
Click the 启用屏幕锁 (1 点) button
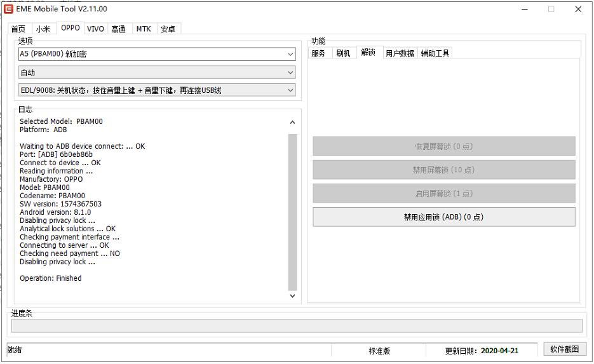point(444,194)
